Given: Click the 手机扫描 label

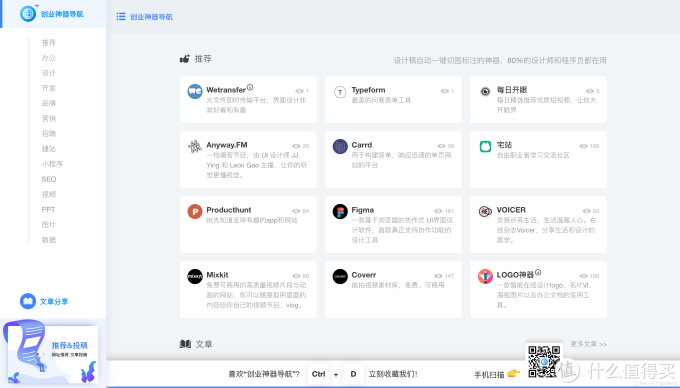Looking at the screenshot, I should coord(489,374).
